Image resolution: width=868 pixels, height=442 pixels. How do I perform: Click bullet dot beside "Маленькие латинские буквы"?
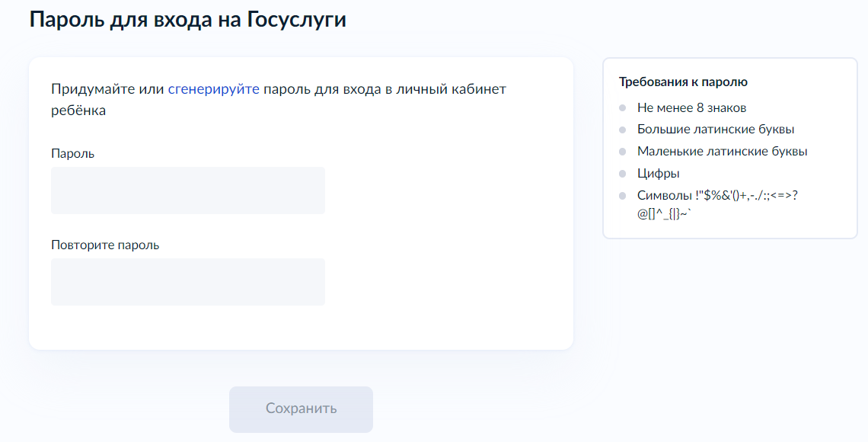click(x=622, y=152)
